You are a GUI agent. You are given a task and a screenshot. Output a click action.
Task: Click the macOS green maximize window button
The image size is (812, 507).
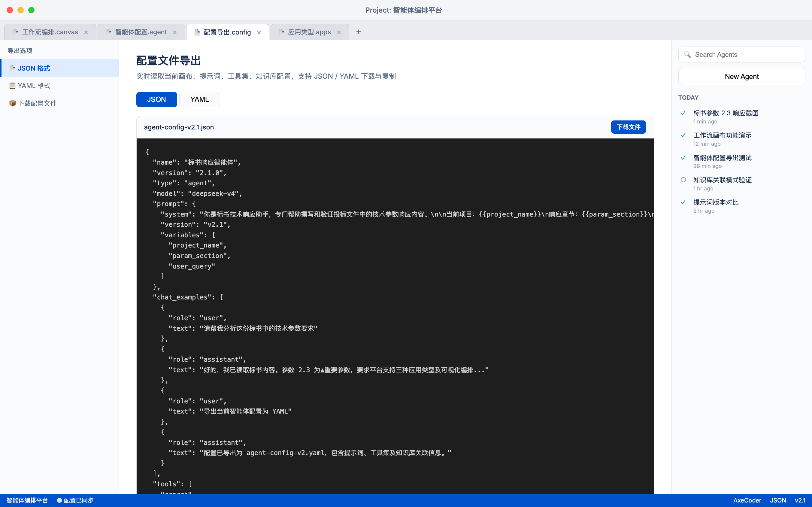coord(31,10)
